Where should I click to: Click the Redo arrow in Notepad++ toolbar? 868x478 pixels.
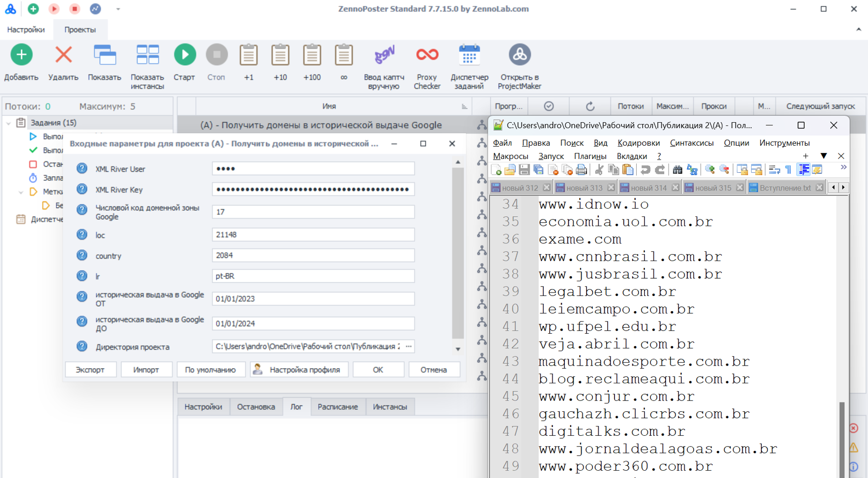[660, 170]
